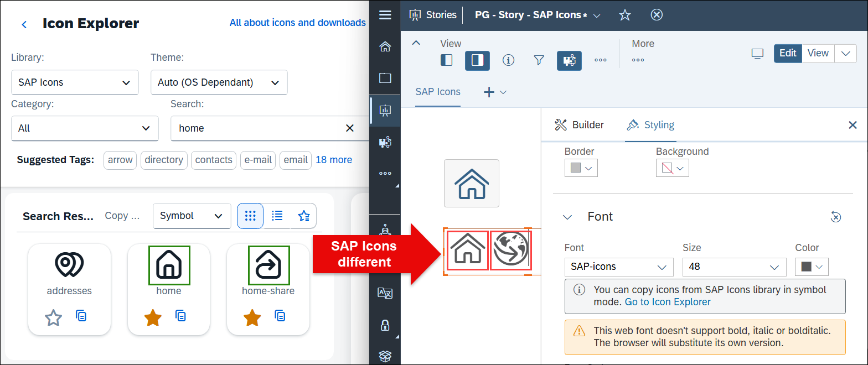This screenshot has height=365, width=868.
Task: Reset Font section to default
Action: click(836, 217)
